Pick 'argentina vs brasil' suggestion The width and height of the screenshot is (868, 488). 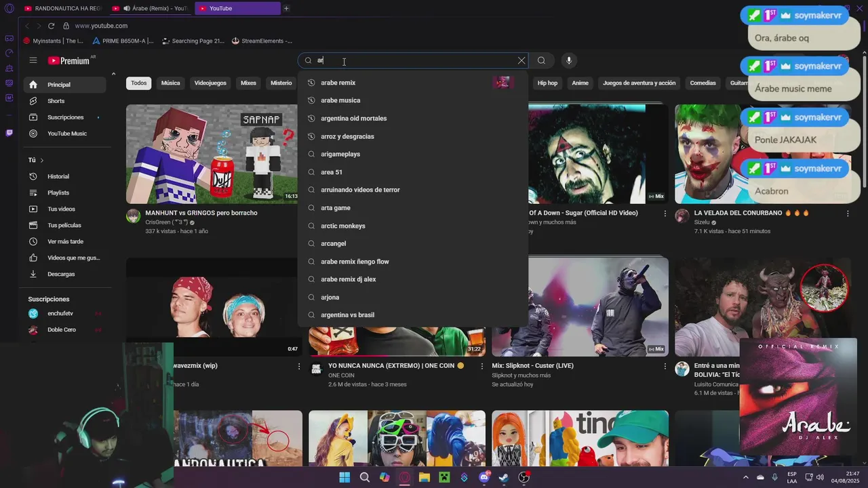point(412,315)
